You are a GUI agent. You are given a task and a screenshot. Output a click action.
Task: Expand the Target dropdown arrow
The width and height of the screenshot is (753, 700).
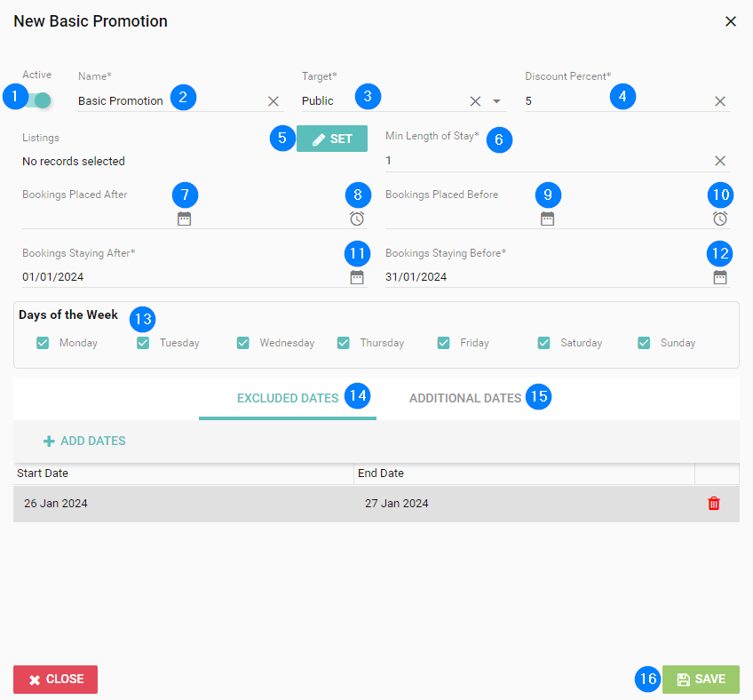pyautogui.click(x=497, y=101)
